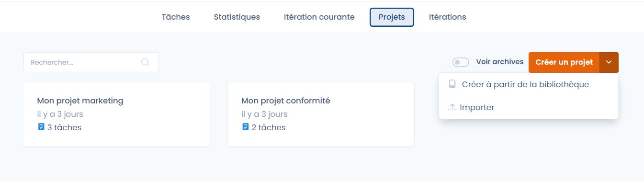The width and height of the screenshot is (644, 181).
Task: Focus the Rechercher search field
Action: pyautogui.click(x=91, y=62)
